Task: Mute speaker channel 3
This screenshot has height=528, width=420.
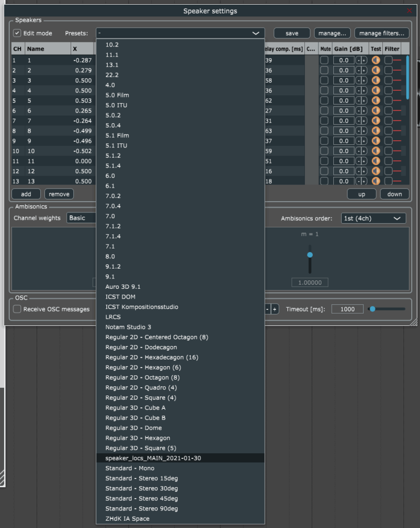Action: pos(324,80)
